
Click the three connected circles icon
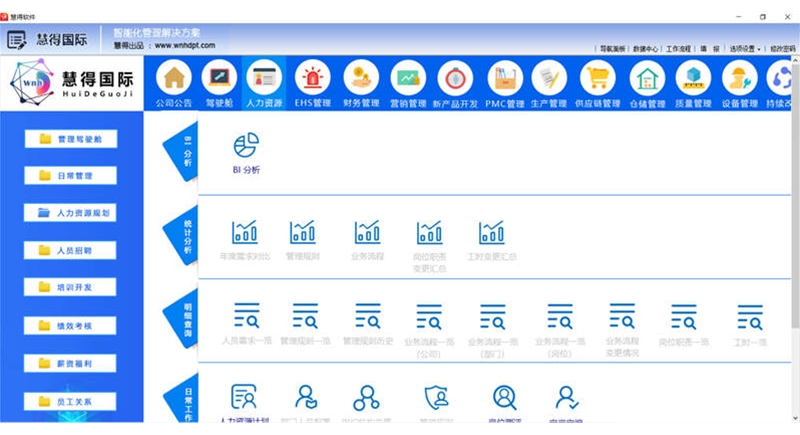click(x=366, y=398)
